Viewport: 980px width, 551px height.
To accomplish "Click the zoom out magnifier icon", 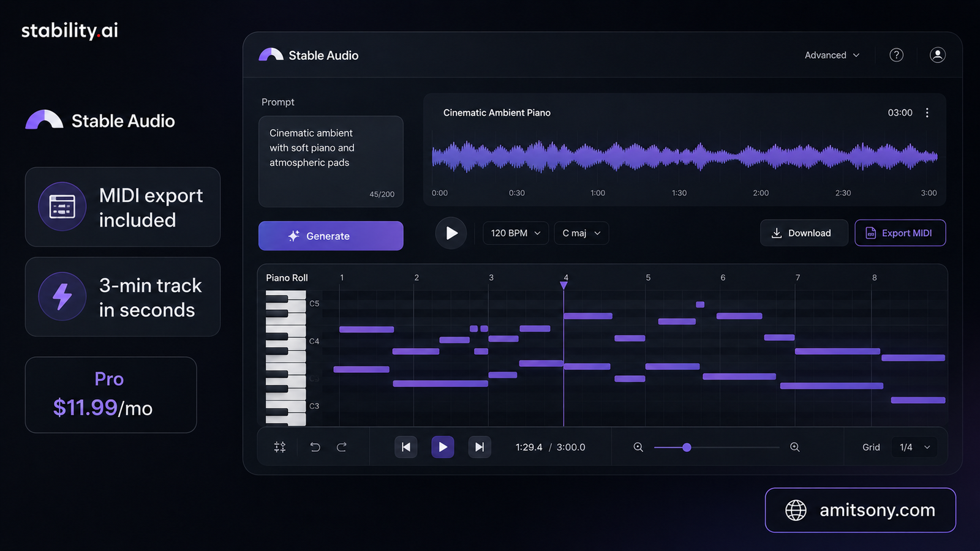I will [638, 447].
